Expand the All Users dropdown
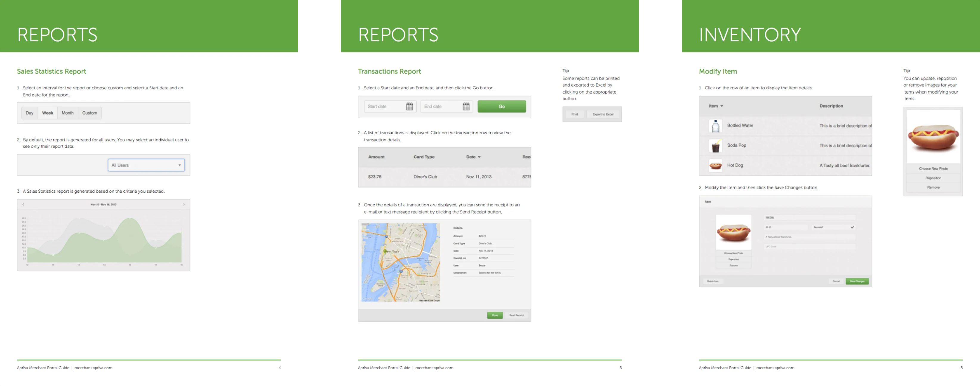980x386 pixels. [146, 165]
